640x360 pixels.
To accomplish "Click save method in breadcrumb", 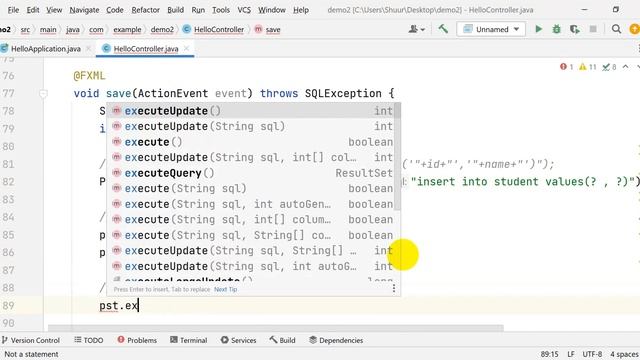I will point(268,29).
